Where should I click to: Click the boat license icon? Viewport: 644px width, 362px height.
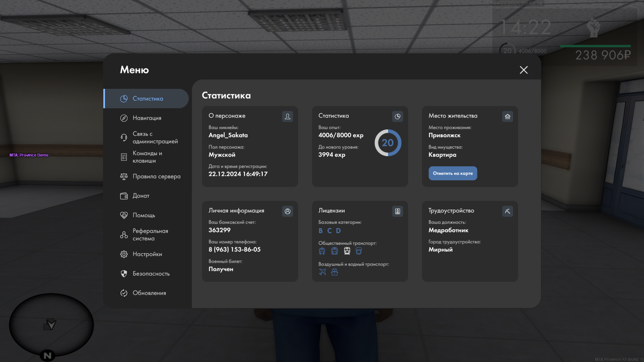[x=334, y=272]
